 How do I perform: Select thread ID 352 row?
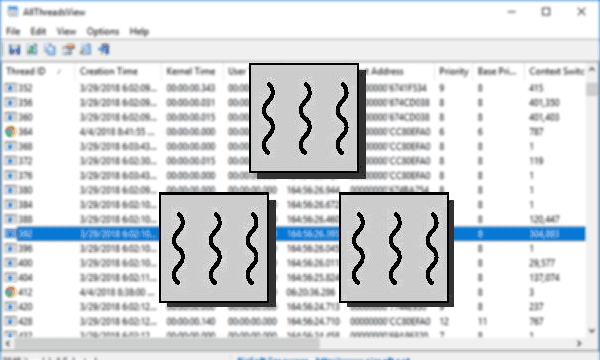pyautogui.click(x=295, y=88)
